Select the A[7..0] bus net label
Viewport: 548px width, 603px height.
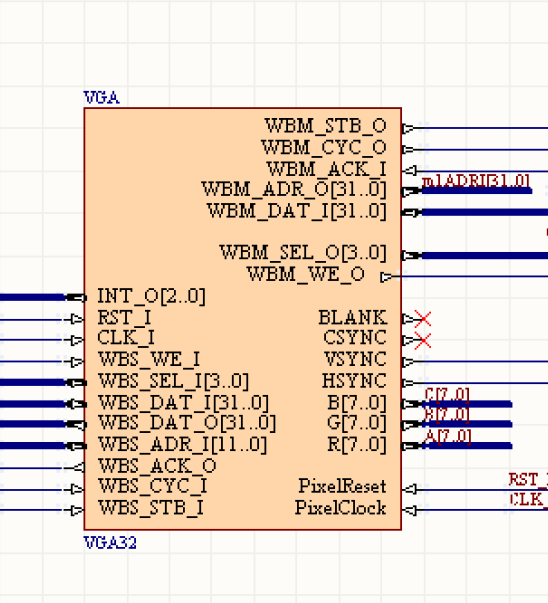tap(448, 437)
